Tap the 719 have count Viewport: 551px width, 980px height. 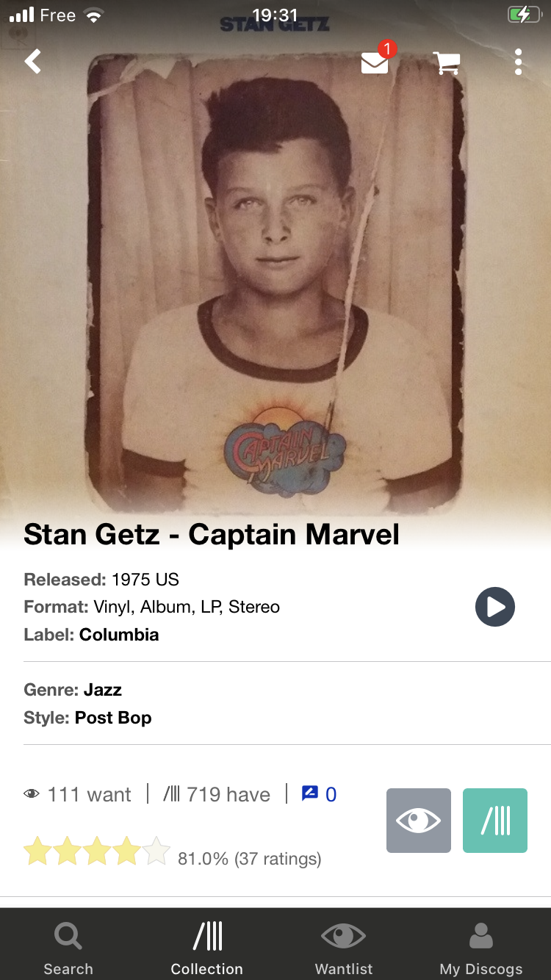pyautogui.click(x=217, y=794)
